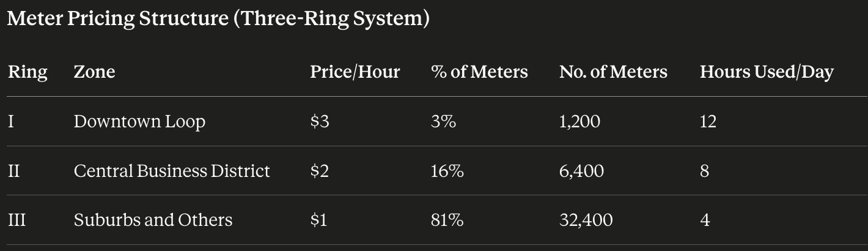868x251 pixels.
Task: Click the $3 price cell
Action: tap(320, 121)
